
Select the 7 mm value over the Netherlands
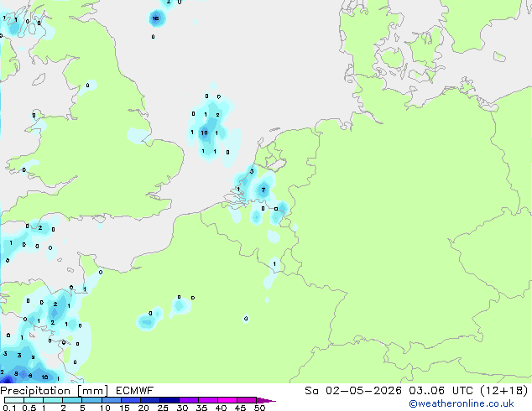click(263, 190)
